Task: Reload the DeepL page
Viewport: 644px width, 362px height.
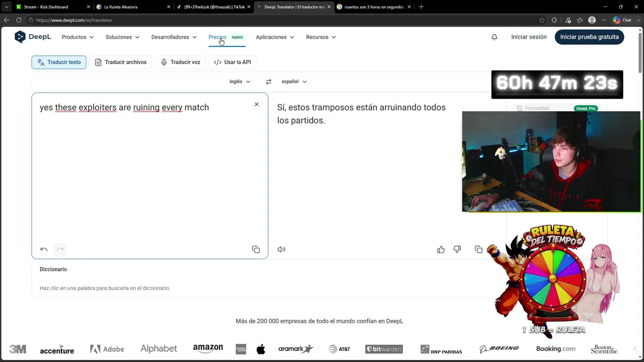Action: (19, 20)
